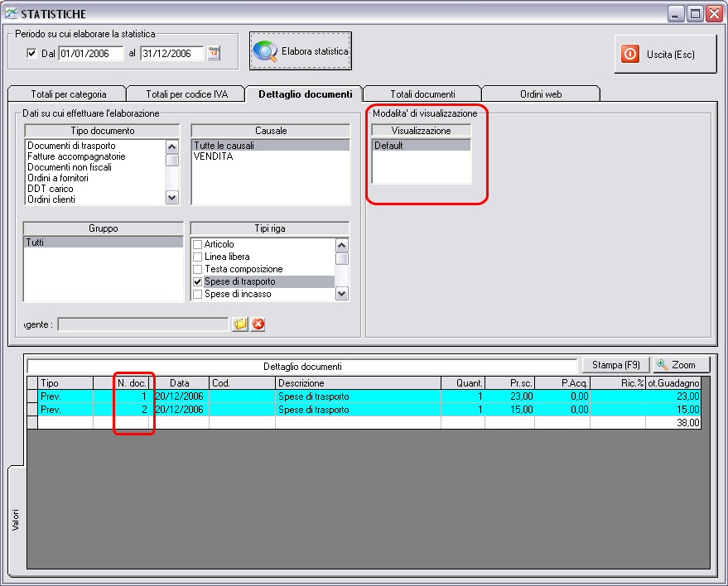This screenshot has width=728, height=586.
Task: Click Elabora statistica button
Action: (x=301, y=51)
